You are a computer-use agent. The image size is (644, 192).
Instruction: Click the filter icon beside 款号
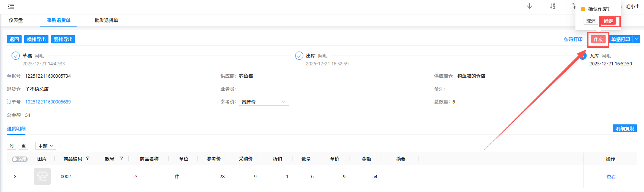[x=121, y=159]
